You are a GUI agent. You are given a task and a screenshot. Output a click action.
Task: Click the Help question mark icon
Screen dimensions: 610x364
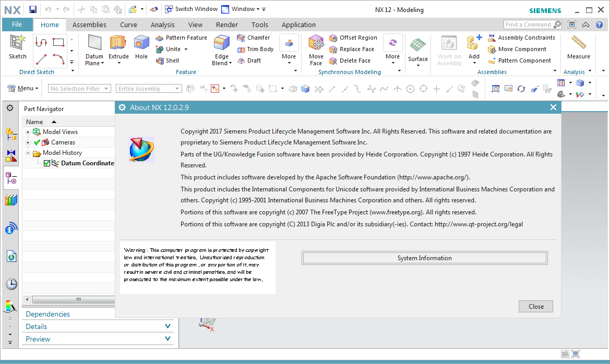pyautogui.click(x=600, y=25)
